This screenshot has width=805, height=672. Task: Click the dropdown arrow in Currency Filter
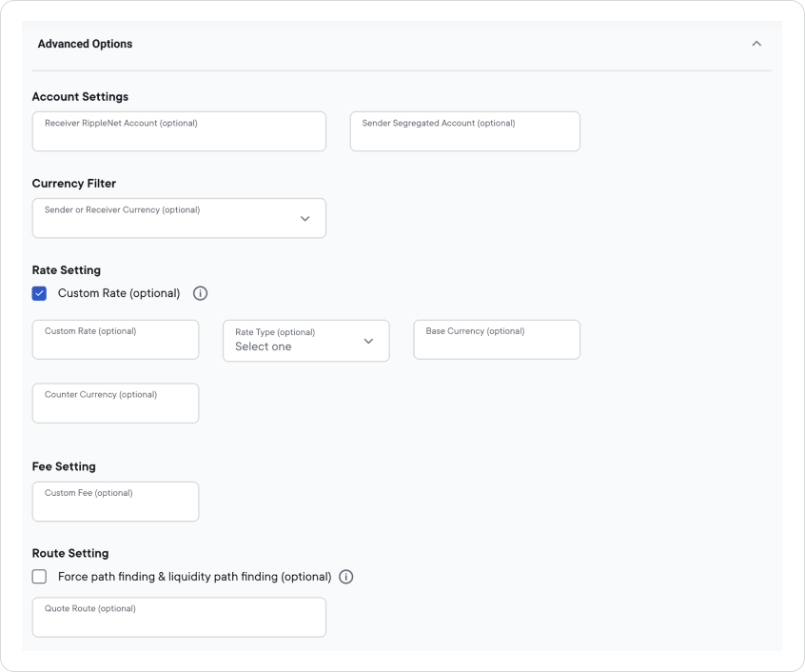click(x=305, y=218)
